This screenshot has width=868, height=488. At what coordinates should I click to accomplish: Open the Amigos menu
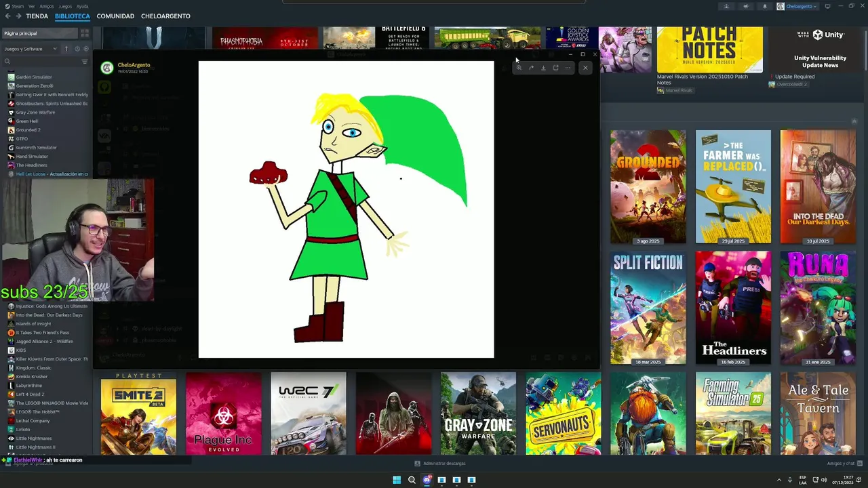coord(47,6)
